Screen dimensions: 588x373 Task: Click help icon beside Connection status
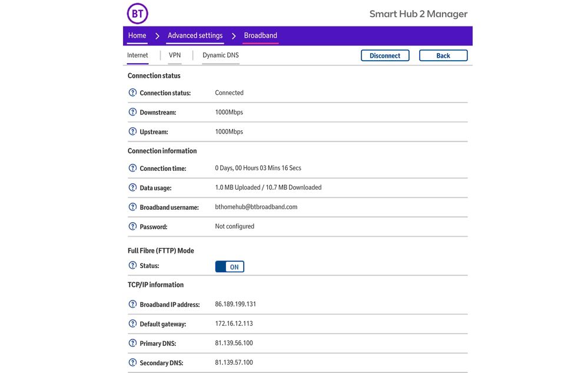click(132, 93)
